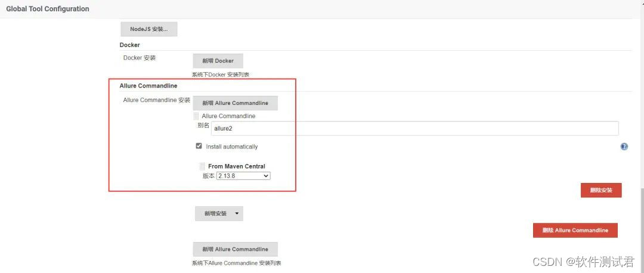Select the Global Tool Configuration heading
The width and height of the screenshot is (644, 273).
pyautogui.click(x=48, y=8)
